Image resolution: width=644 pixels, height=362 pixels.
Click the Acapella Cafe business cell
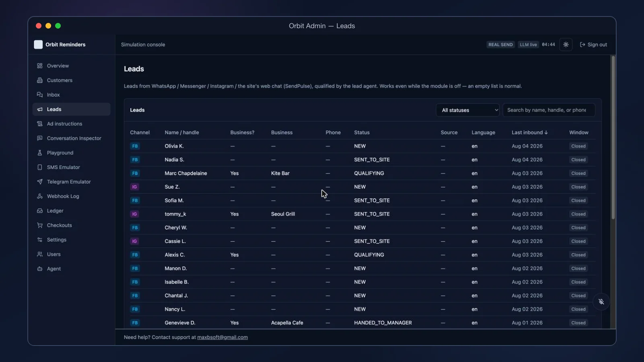click(287, 323)
